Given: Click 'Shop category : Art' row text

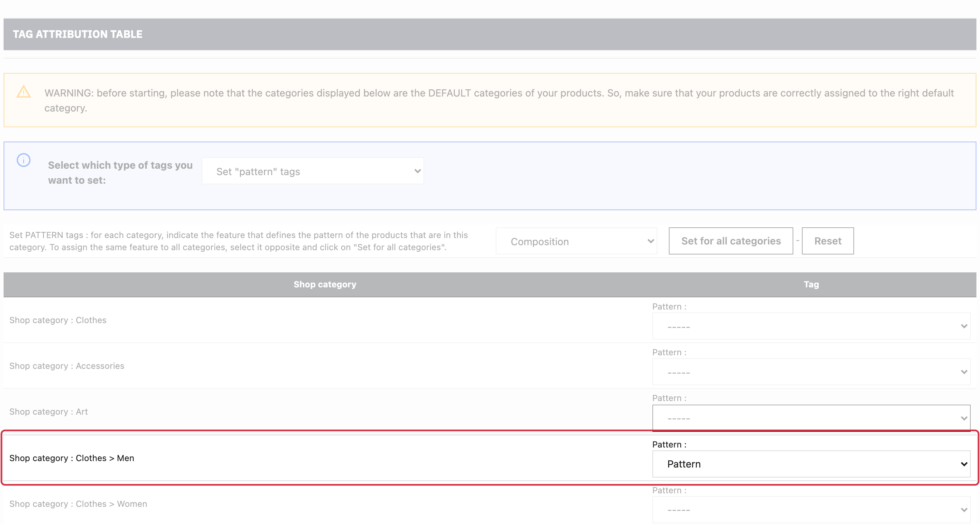Looking at the screenshot, I should pyautogui.click(x=48, y=411).
